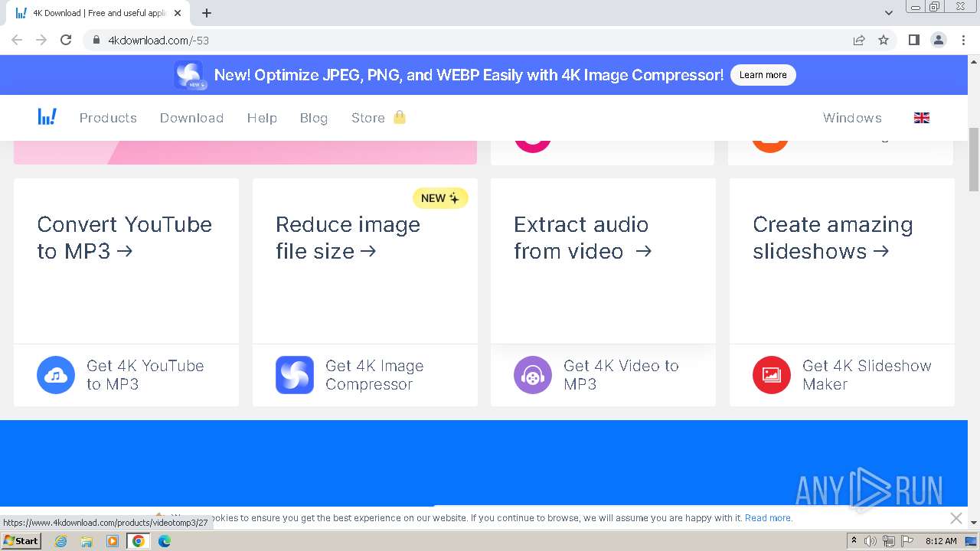Click the 4K YouTube to MP3 icon
This screenshot has width=980, height=551.
point(56,375)
